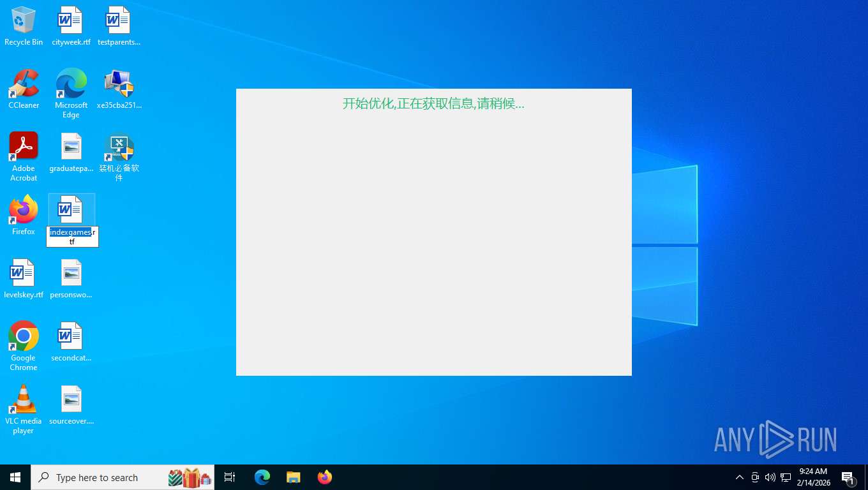The height and width of the screenshot is (490, 868).
Task: Open Task View on the taskbar
Action: click(230, 477)
